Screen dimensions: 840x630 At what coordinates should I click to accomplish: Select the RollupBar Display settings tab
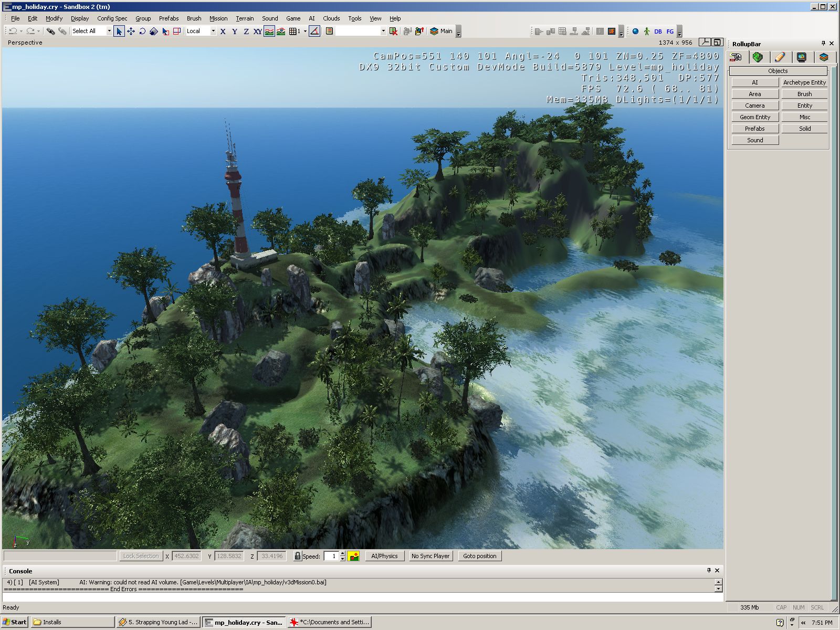[802, 57]
